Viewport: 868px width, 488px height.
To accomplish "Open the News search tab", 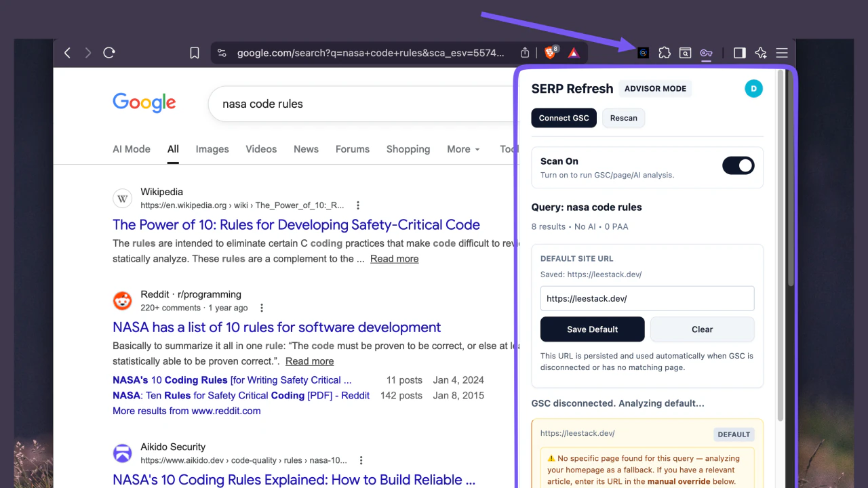I will point(306,149).
